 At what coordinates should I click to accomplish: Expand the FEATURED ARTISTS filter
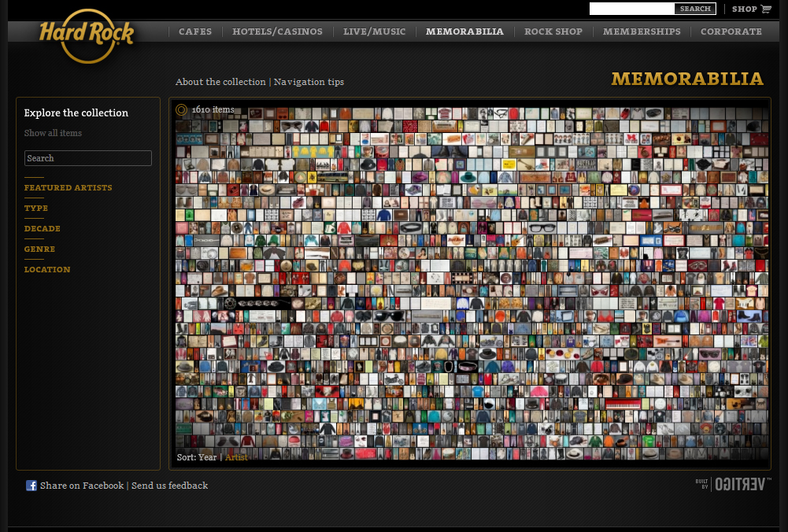pyautogui.click(x=68, y=188)
